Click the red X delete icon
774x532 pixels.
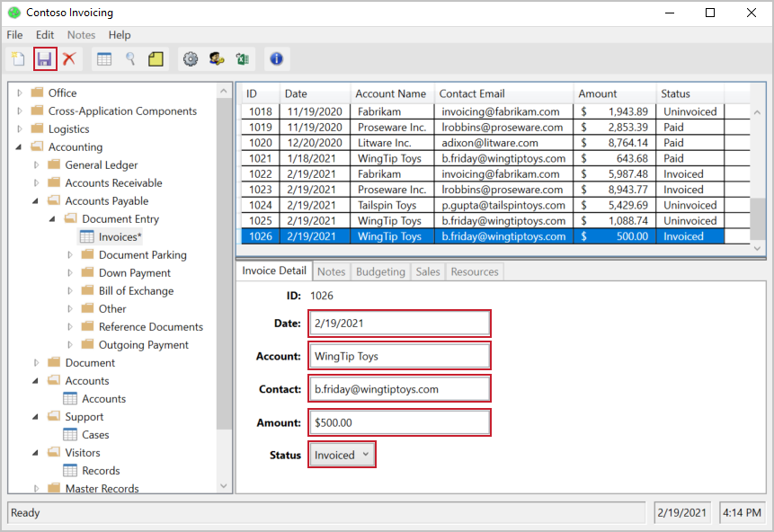tap(69, 59)
